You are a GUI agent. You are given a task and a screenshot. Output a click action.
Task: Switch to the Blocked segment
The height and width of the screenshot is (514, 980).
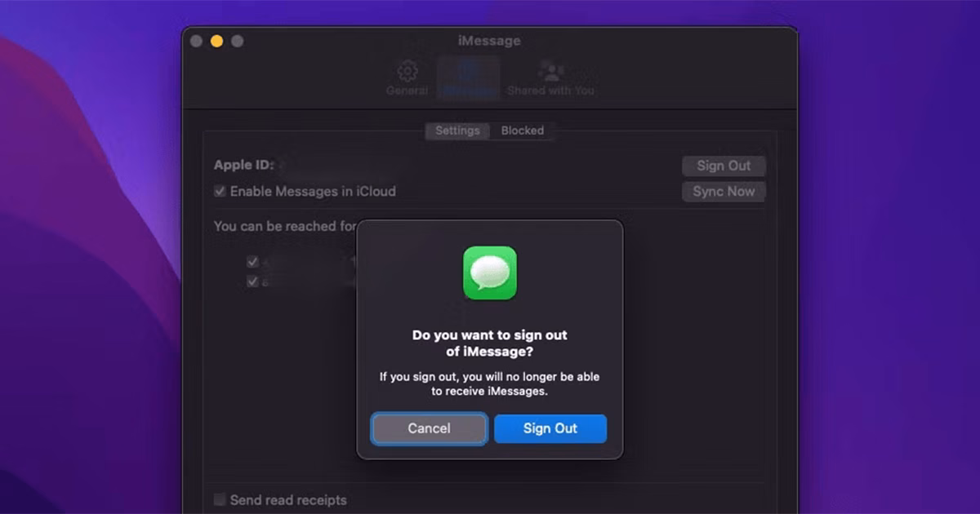point(523,131)
